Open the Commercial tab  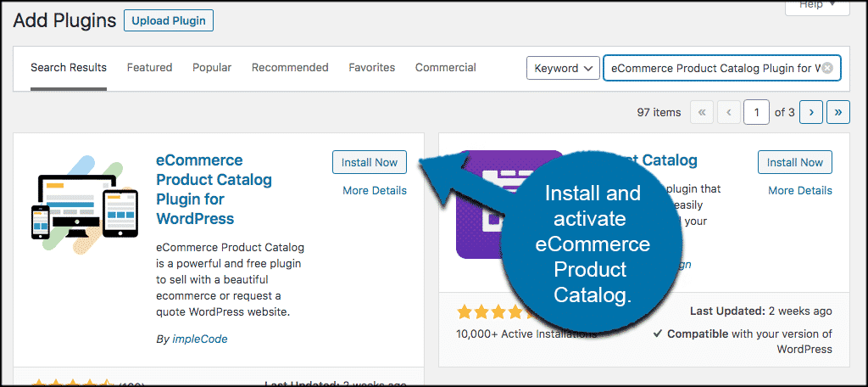[x=446, y=68]
